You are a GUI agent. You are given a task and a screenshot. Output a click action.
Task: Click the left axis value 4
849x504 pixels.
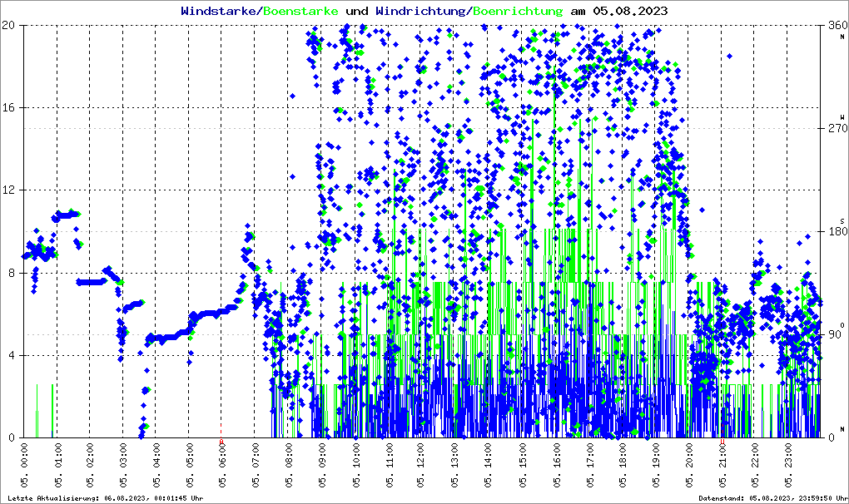(x=12, y=356)
